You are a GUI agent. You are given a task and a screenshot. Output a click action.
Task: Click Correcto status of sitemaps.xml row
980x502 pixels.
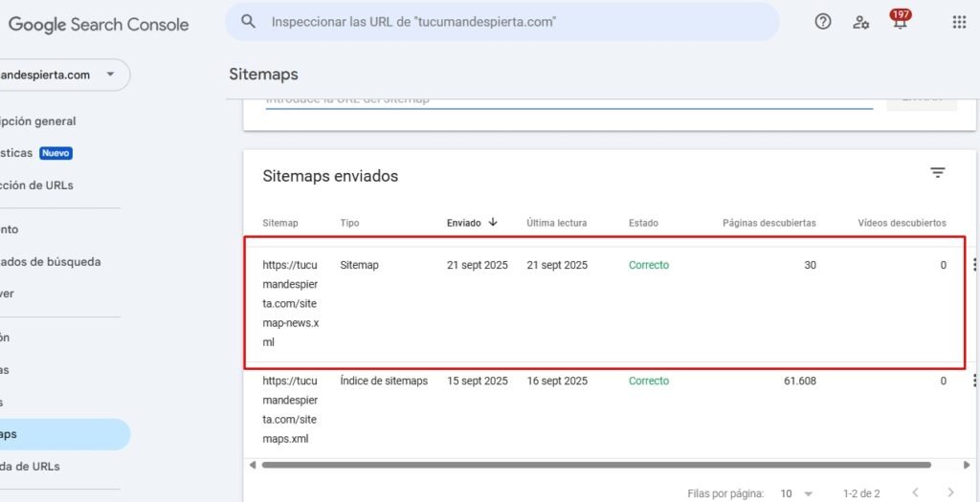pos(649,381)
